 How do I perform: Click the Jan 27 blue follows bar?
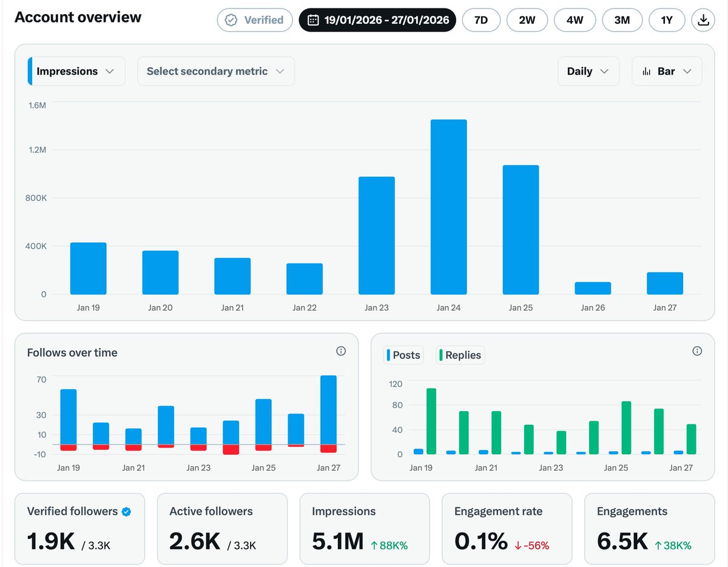click(x=328, y=410)
